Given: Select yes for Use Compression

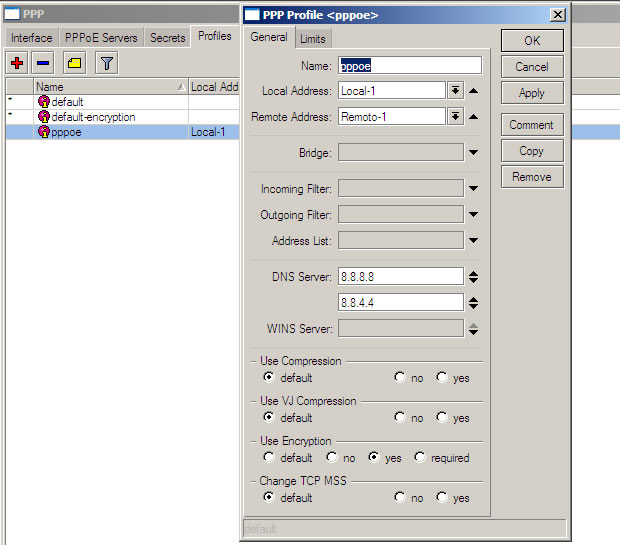Looking at the screenshot, I should click(442, 377).
